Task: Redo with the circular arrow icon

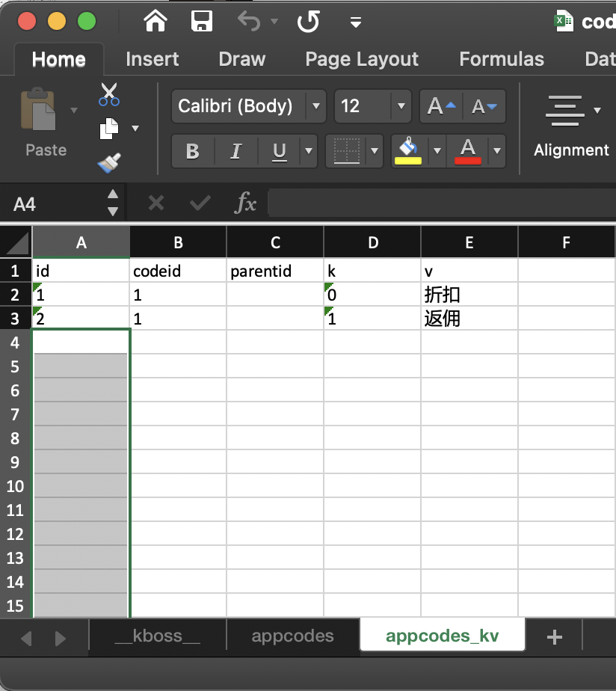Action: point(308,21)
